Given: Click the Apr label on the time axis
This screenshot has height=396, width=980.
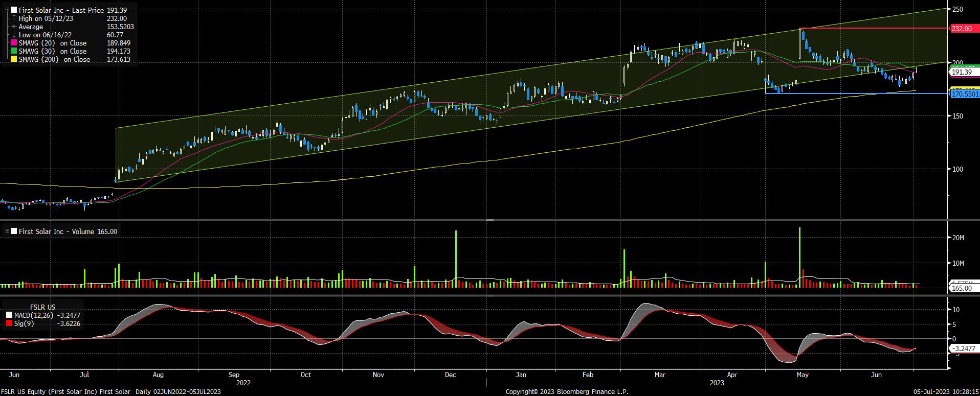Looking at the screenshot, I should click(x=732, y=375).
